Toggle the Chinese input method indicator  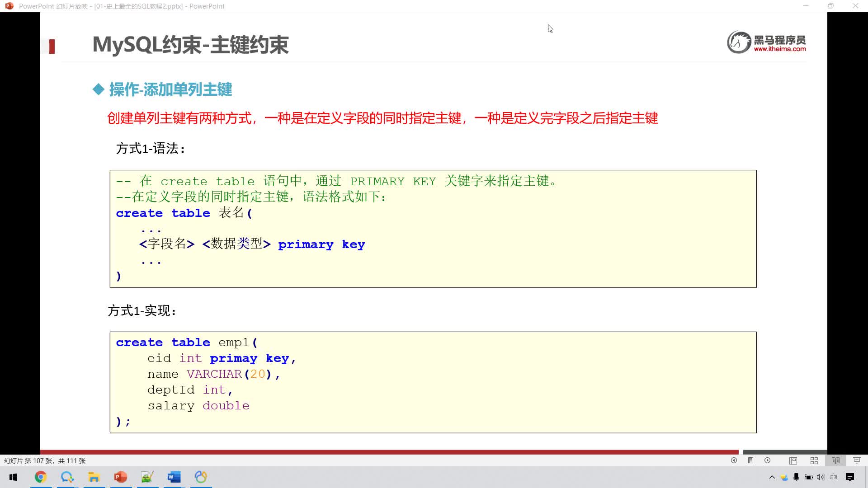834,477
